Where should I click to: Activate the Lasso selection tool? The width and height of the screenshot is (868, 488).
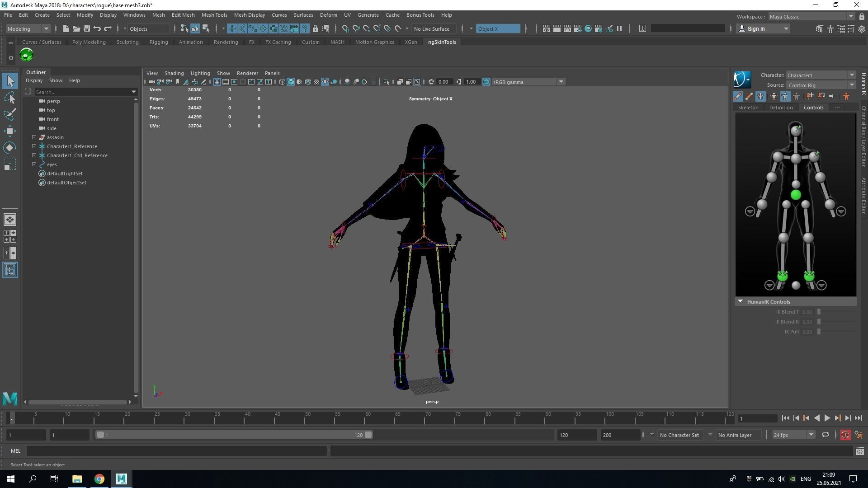pos(10,98)
